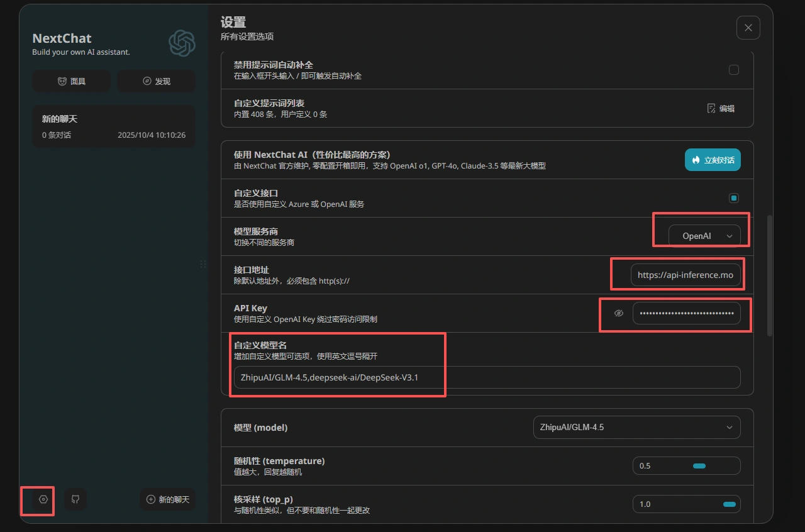The image size is (805, 532).
Task: Open settings via the bottom-left gear icon
Action: pos(43,499)
